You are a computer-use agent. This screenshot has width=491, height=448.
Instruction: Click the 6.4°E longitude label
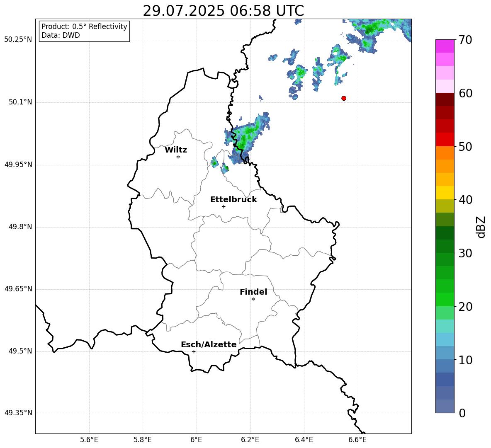pos(304,440)
